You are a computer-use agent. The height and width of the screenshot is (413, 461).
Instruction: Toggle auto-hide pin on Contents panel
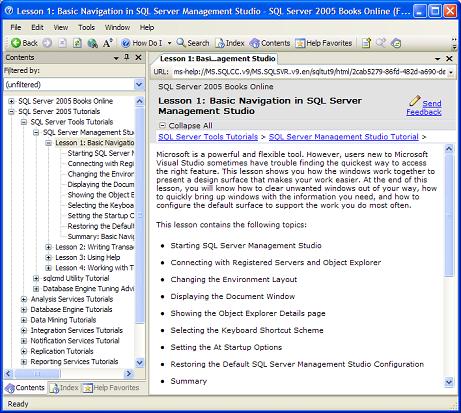coord(127,57)
